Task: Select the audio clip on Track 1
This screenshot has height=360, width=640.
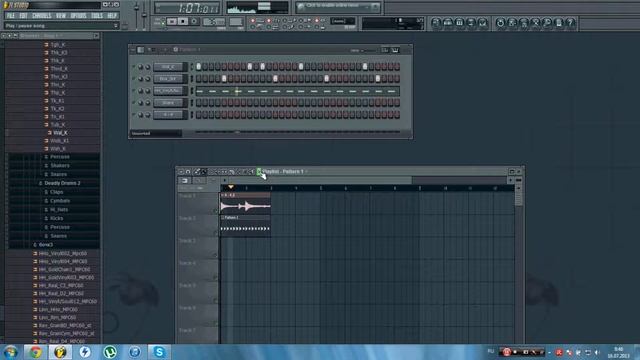Action: (245, 204)
